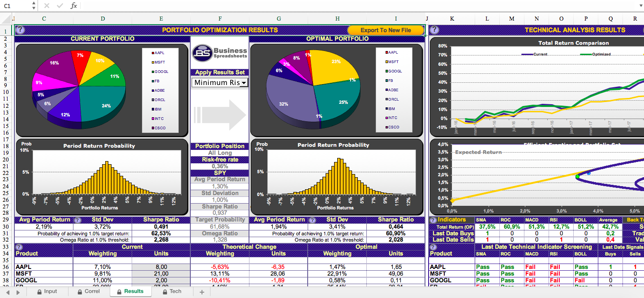
Task: Click GOOGL theoretical units change -1,89
Action: pyautogui.click(x=278, y=281)
